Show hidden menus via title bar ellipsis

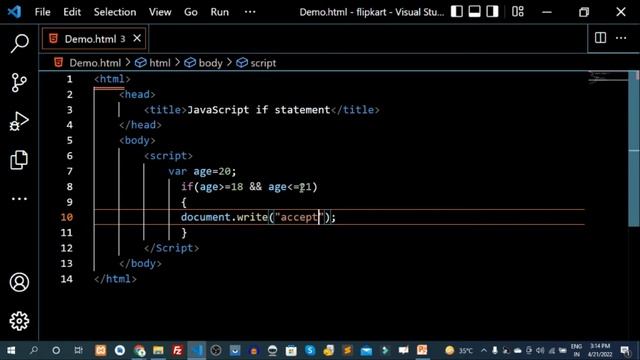point(250,12)
